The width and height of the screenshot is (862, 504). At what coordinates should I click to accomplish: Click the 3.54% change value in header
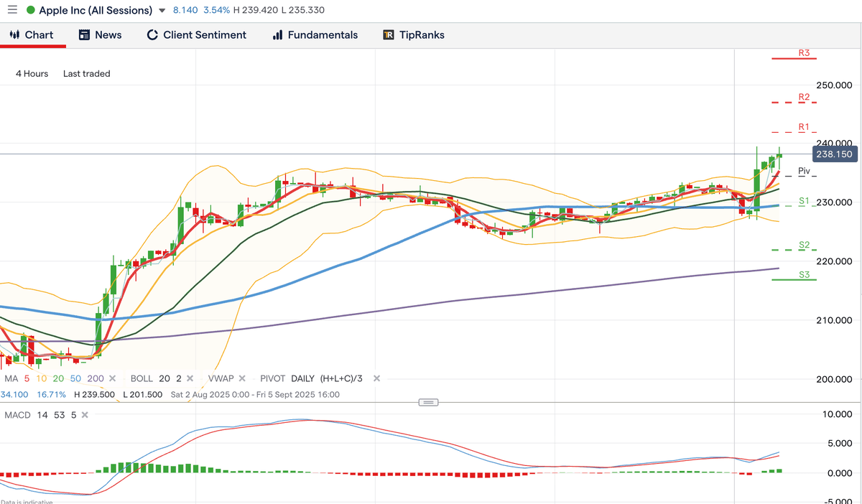pos(216,11)
